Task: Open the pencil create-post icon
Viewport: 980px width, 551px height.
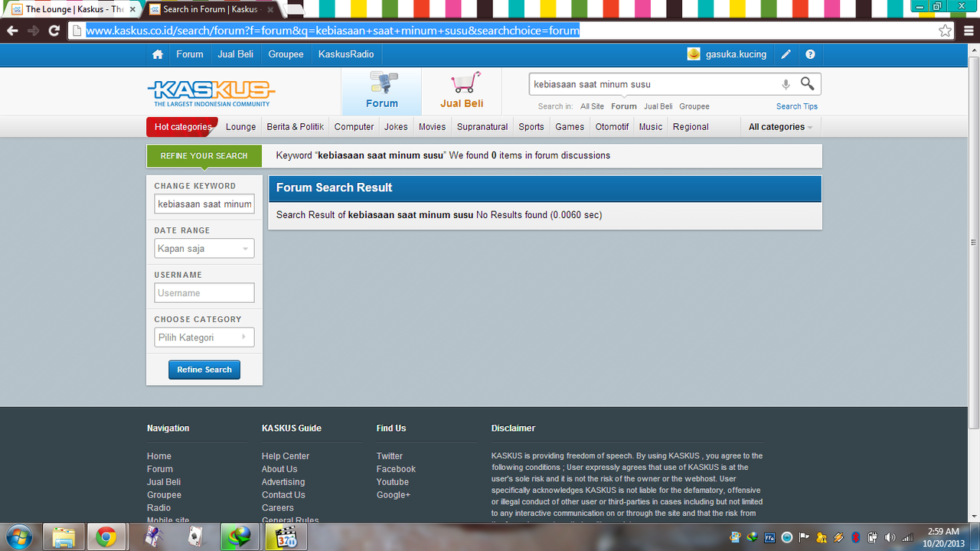Action: click(x=786, y=54)
